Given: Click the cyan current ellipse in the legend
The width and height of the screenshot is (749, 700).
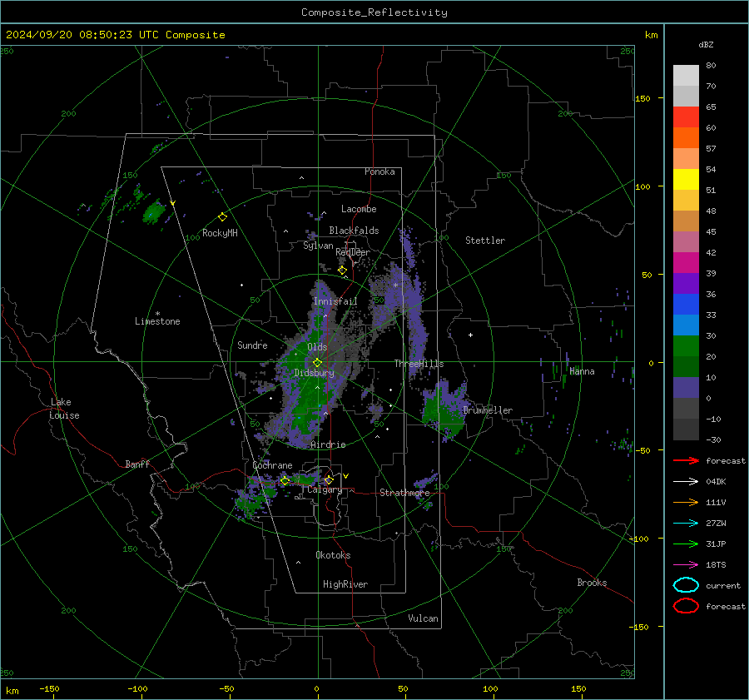Looking at the screenshot, I should coord(686,585).
